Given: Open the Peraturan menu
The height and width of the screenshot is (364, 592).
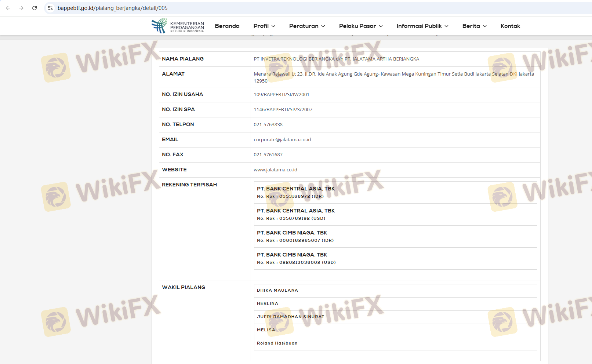Looking at the screenshot, I should click(307, 26).
